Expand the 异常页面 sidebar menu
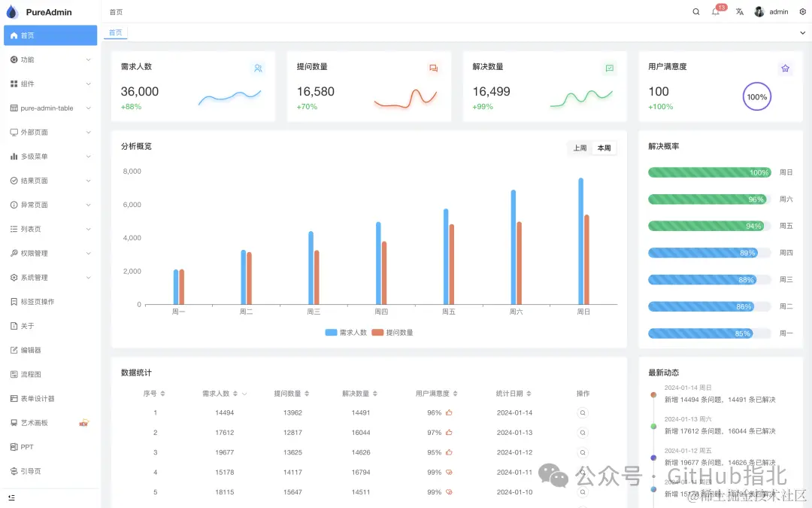The image size is (812, 508). point(50,205)
